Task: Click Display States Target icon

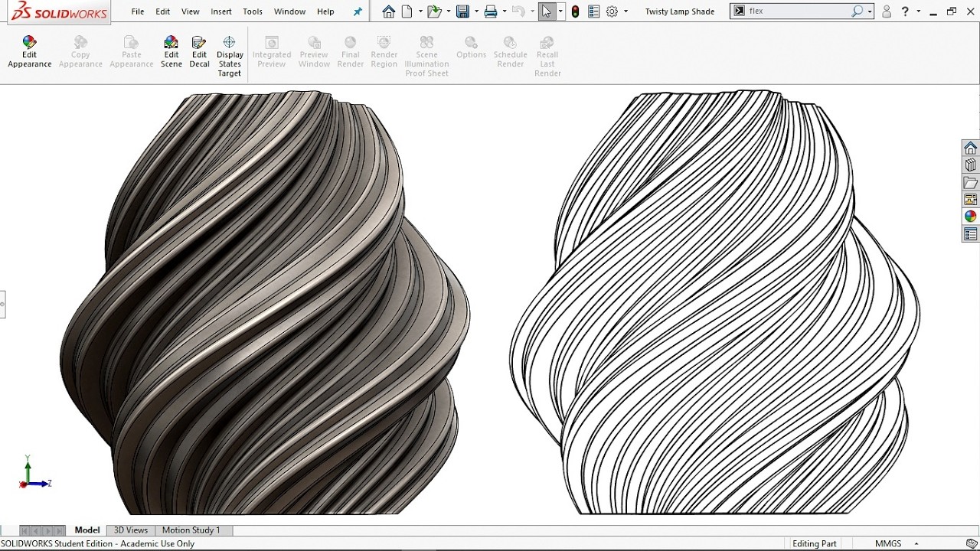Action: point(230,57)
